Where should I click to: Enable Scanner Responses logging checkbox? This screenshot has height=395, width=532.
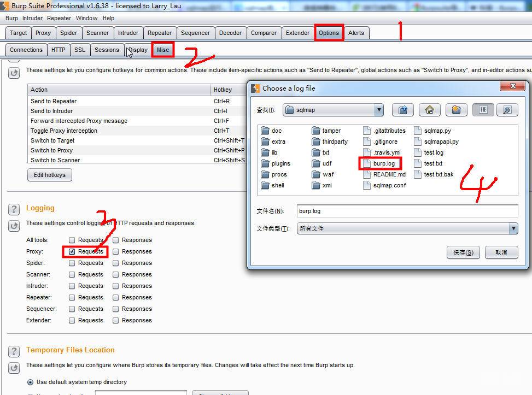pos(116,274)
